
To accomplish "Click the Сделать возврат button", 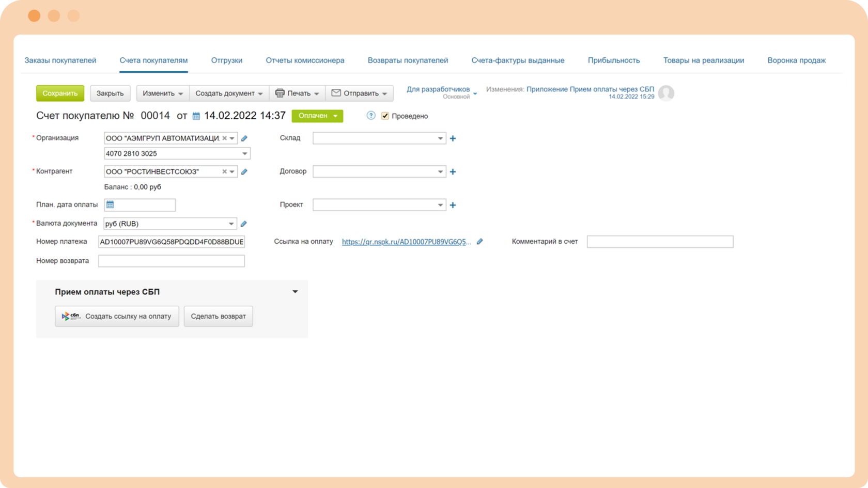I will pyautogui.click(x=218, y=316).
